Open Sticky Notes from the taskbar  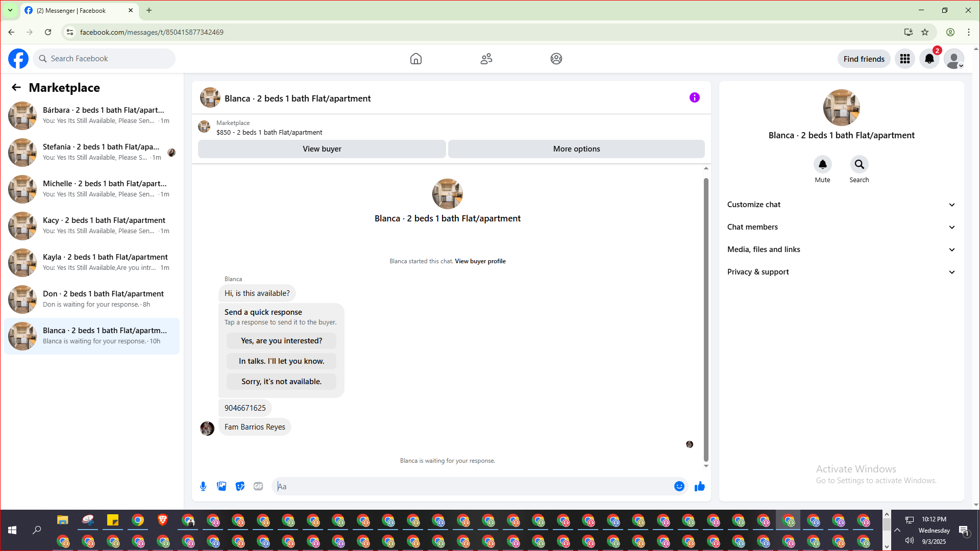tap(113, 520)
